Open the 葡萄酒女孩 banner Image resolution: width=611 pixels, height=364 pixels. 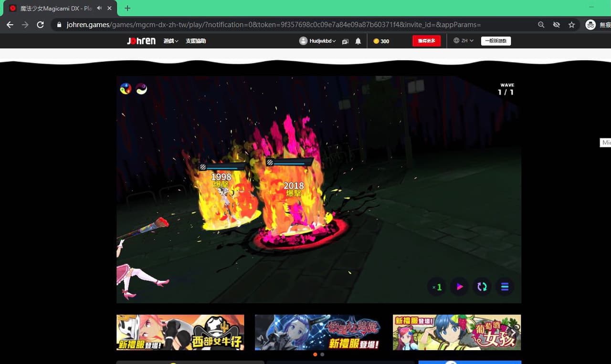click(457, 332)
